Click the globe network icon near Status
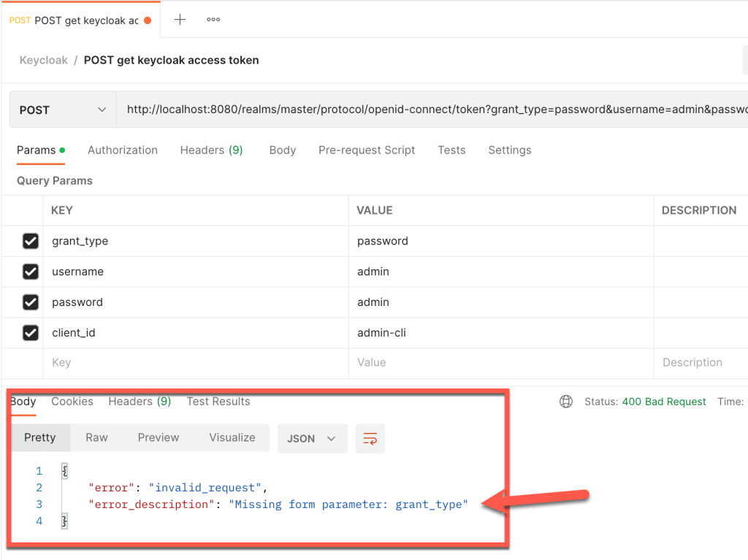The width and height of the screenshot is (748, 560). (565, 402)
